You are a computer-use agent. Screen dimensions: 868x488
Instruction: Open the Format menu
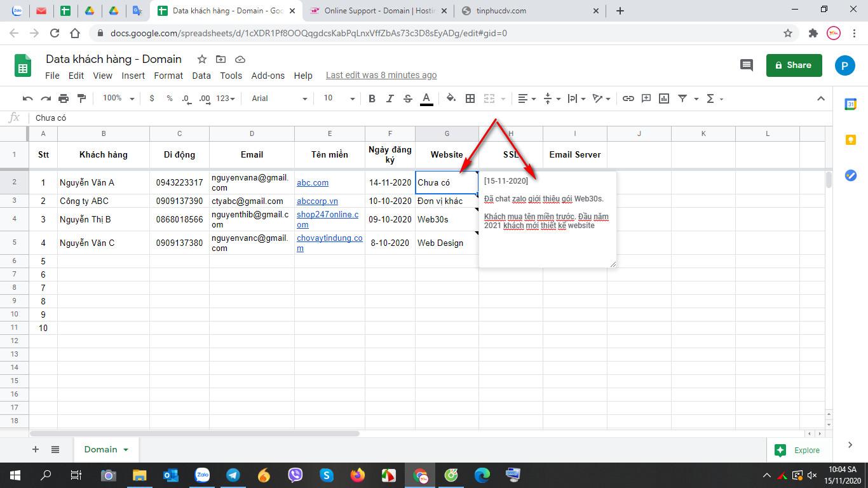pos(168,76)
